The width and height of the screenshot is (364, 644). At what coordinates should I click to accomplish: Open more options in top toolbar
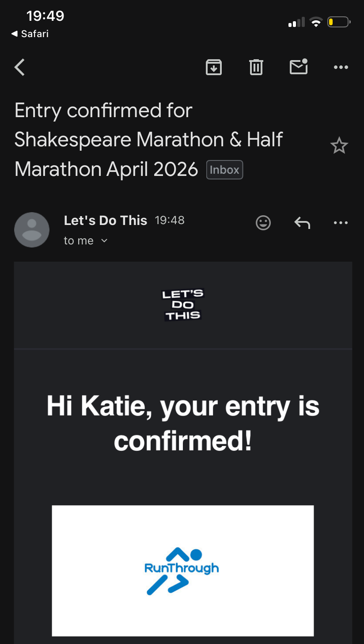coord(341,67)
